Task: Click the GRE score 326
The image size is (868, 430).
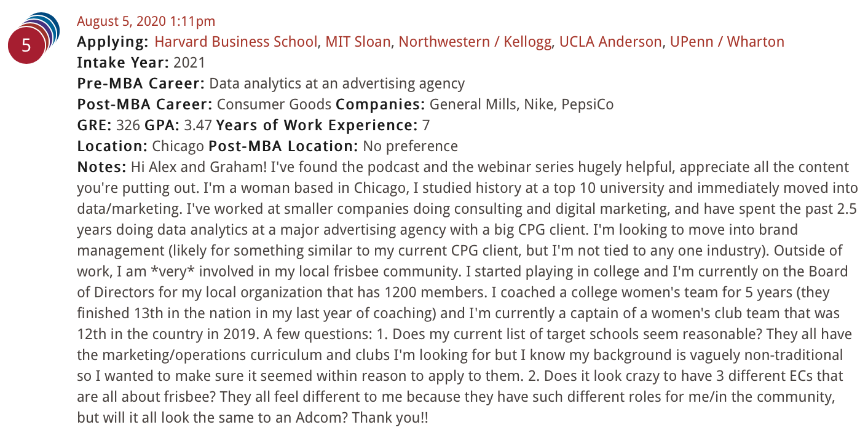Action: click(x=128, y=125)
